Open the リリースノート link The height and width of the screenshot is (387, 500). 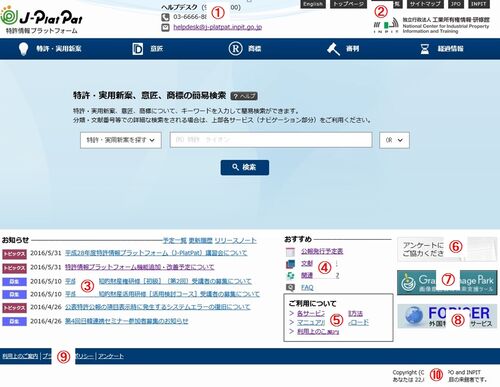pyautogui.click(x=235, y=241)
